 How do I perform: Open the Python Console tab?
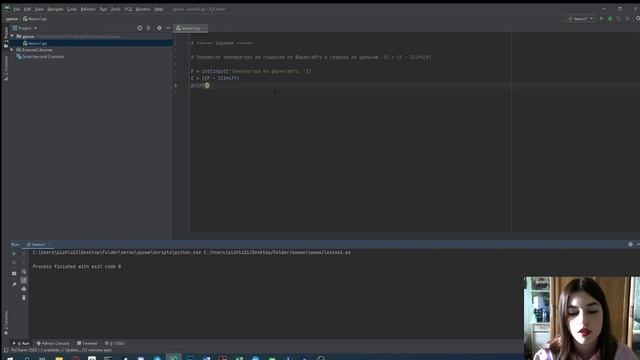(x=53, y=343)
